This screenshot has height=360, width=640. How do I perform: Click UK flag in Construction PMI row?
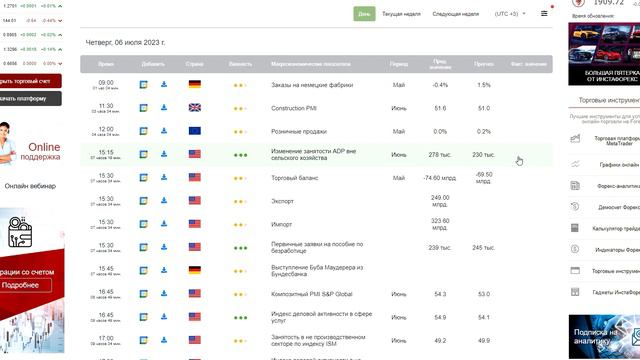tap(195, 108)
